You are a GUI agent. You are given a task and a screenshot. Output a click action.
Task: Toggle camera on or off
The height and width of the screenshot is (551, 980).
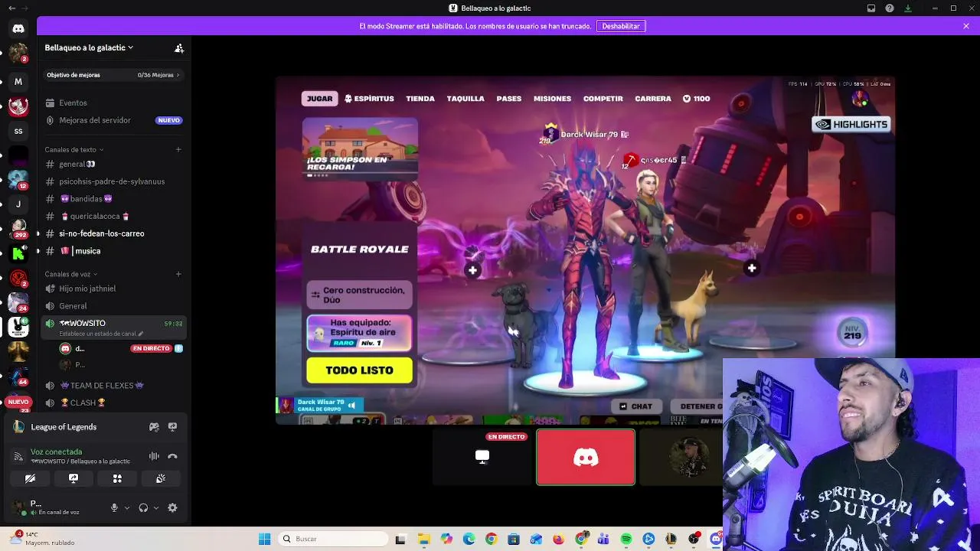[30, 478]
